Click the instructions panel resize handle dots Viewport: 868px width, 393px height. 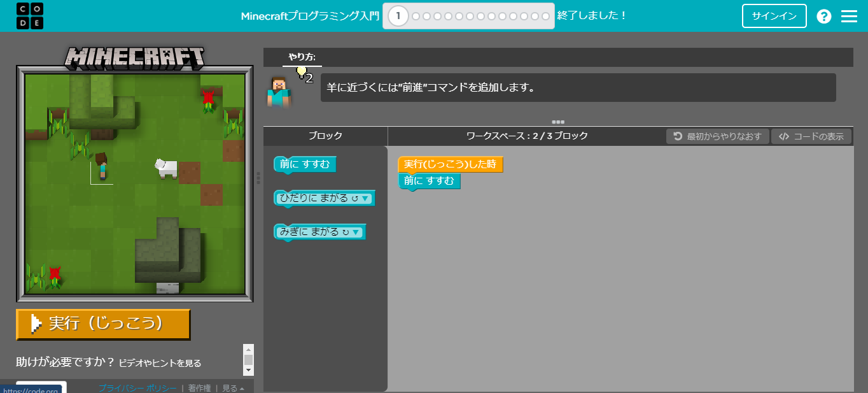click(558, 122)
